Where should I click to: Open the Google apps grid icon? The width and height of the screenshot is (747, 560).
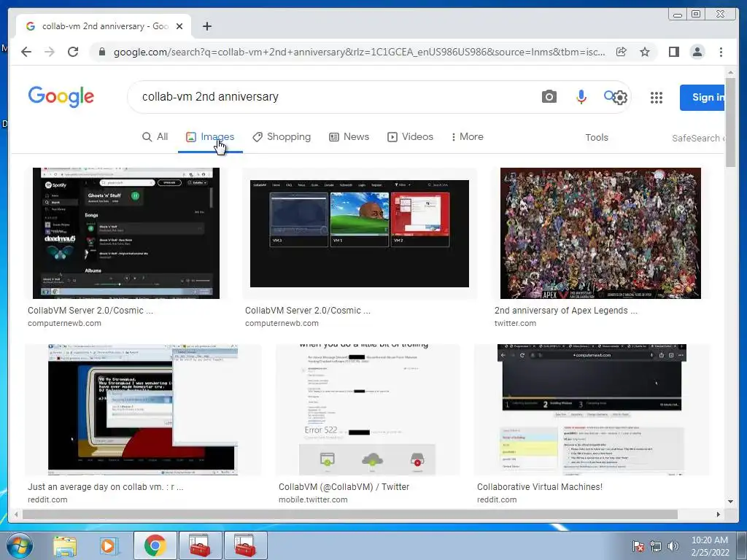coord(657,98)
